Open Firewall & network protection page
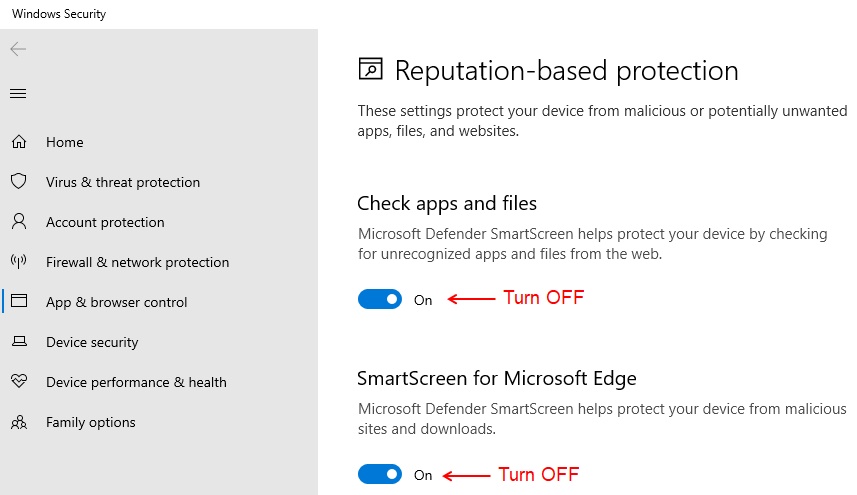This screenshot has height=495, width=857. coord(137,262)
